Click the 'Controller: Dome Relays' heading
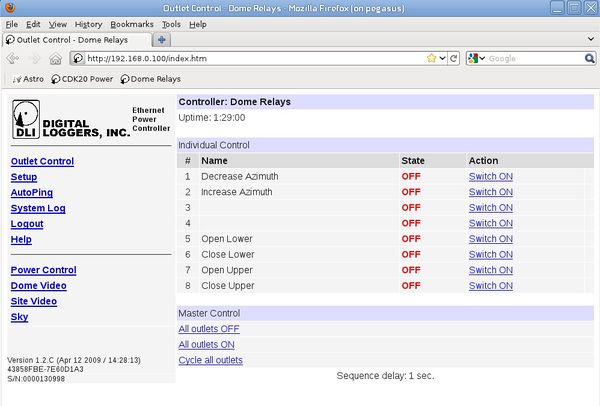Screen dimensions: 600x406 pos(235,102)
